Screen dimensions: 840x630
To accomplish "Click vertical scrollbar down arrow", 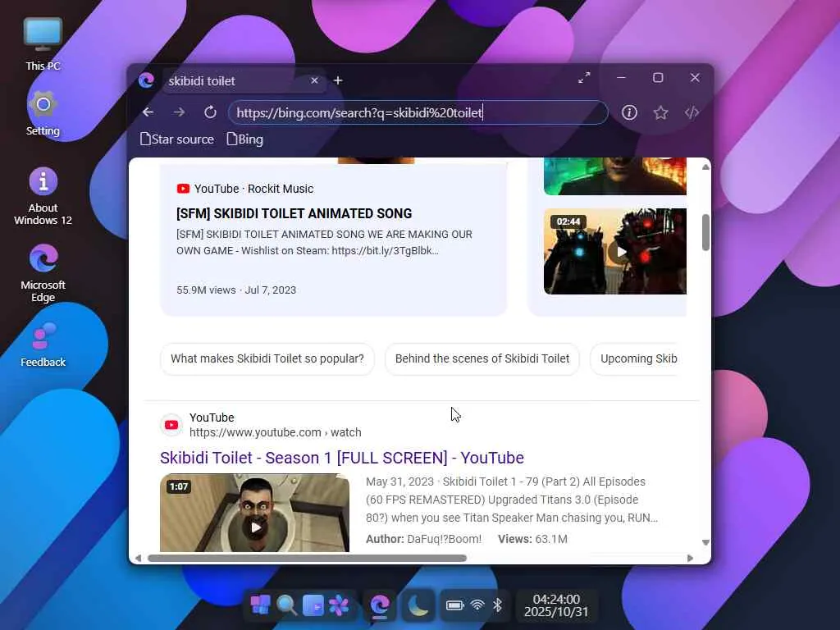I will coord(705,543).
